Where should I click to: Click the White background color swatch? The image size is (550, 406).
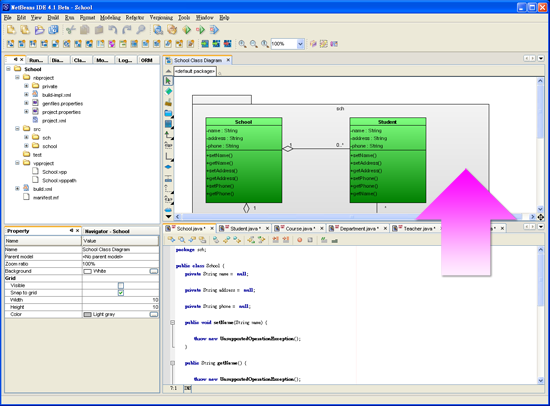point(87,271)
